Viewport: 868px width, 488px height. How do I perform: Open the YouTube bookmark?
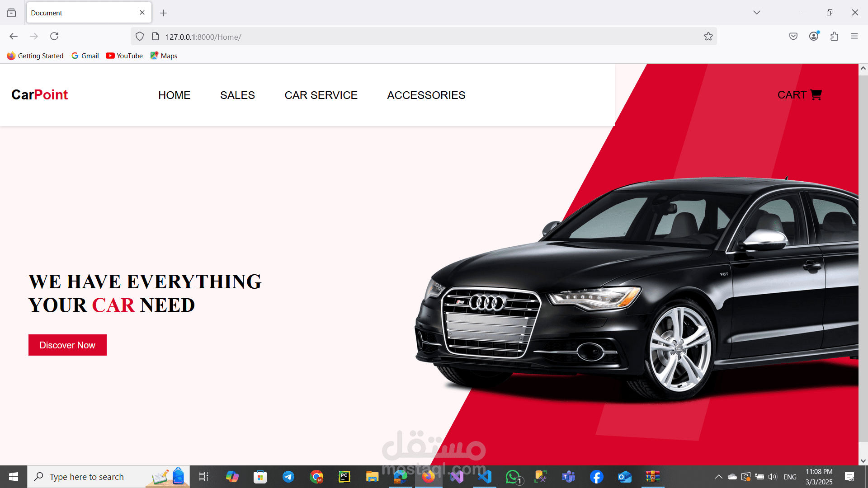point(124,56)
